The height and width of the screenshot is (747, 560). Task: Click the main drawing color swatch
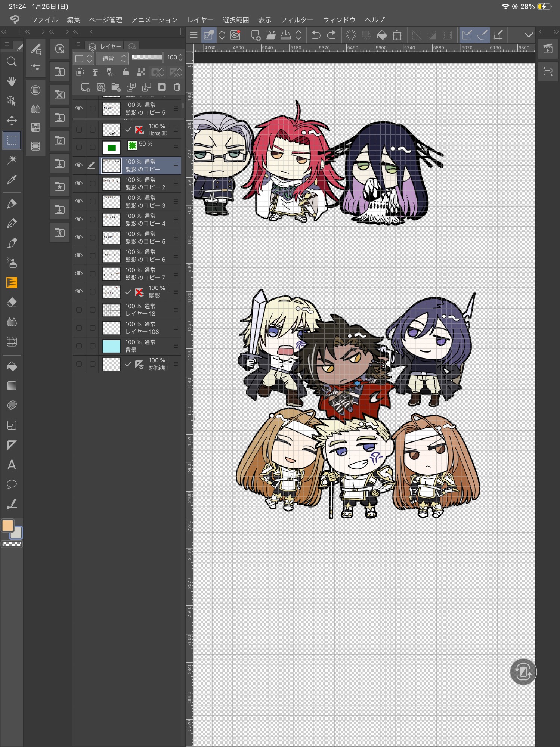click(8, 526)
